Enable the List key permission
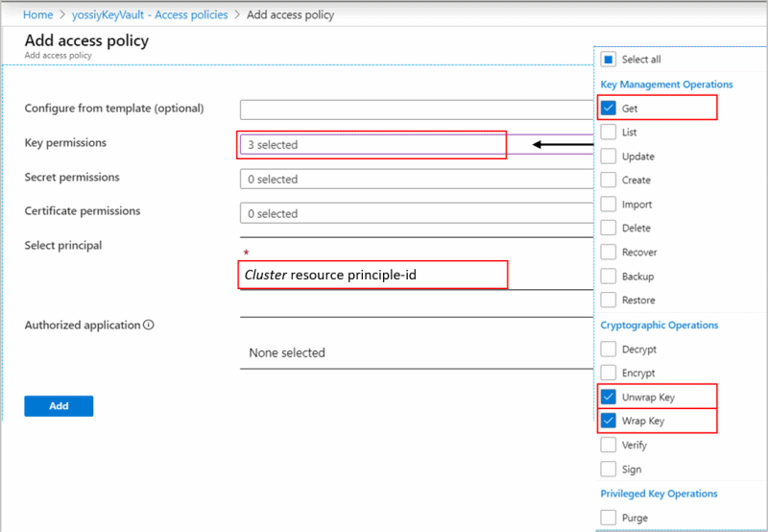 (x=609, y=132)
